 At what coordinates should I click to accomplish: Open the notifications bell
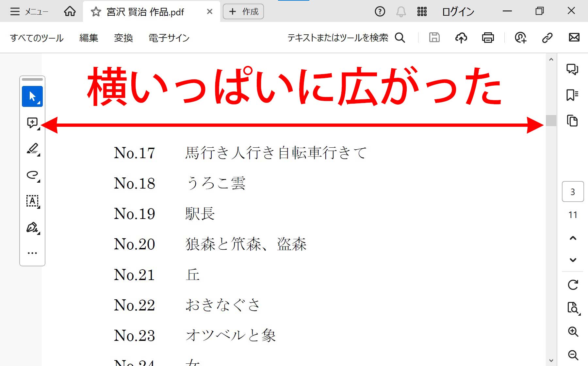(401, 12)
